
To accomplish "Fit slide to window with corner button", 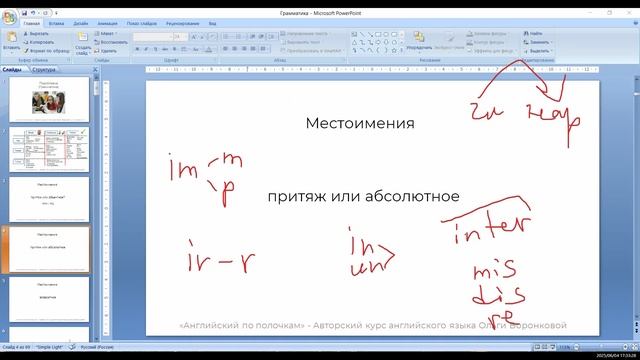I will point(635,347).
